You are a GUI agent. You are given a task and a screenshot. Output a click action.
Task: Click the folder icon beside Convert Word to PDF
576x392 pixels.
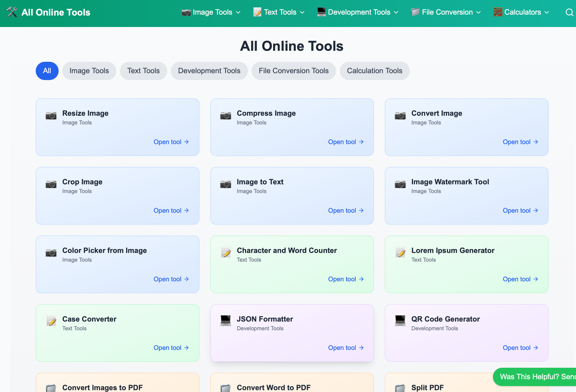(226, 388)
